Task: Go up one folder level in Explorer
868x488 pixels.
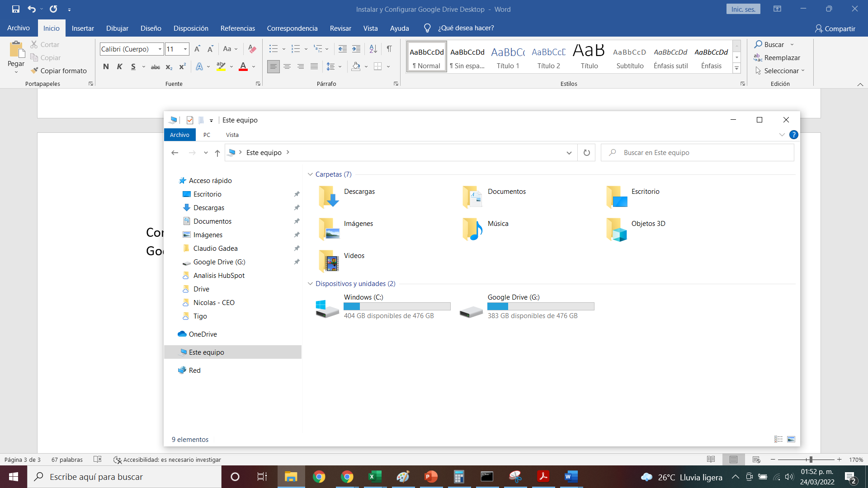Action: (x=217, y=153)
